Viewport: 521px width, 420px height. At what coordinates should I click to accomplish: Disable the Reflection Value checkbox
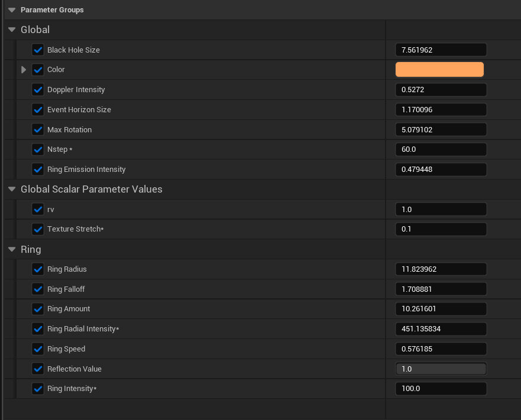pos(38,369)
